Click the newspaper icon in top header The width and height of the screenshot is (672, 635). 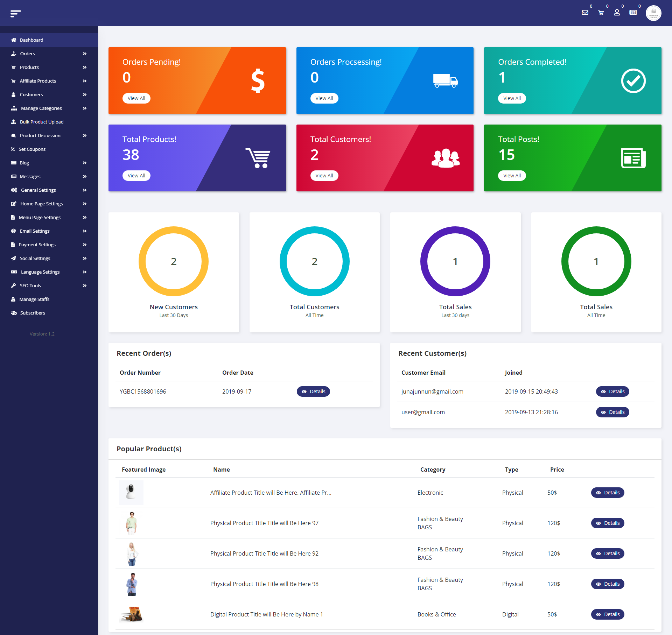tap(633, 13)
